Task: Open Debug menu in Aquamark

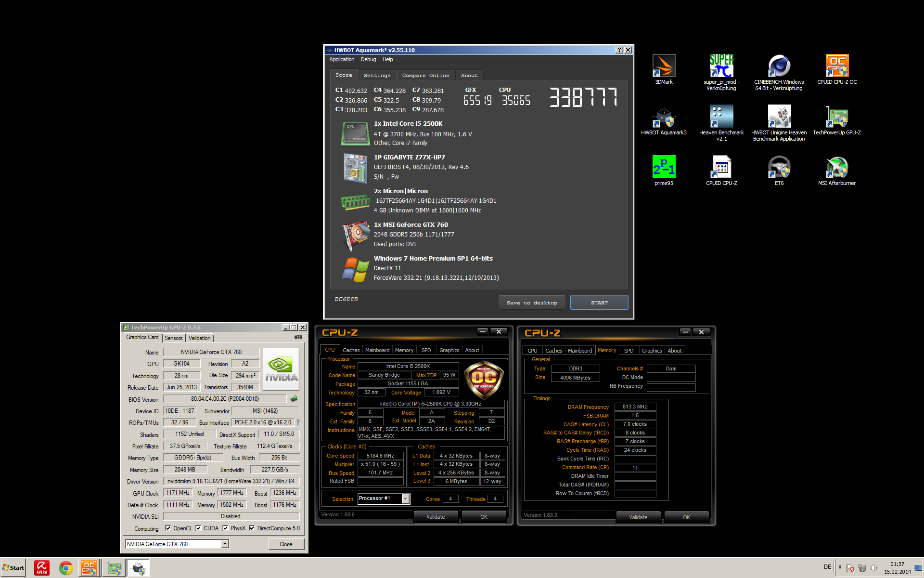Action: [x=368, y=59]
